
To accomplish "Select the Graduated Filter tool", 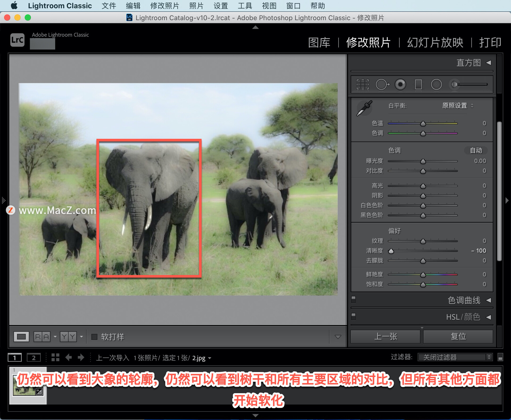I will pyautogui.click(x=418, y=85).
